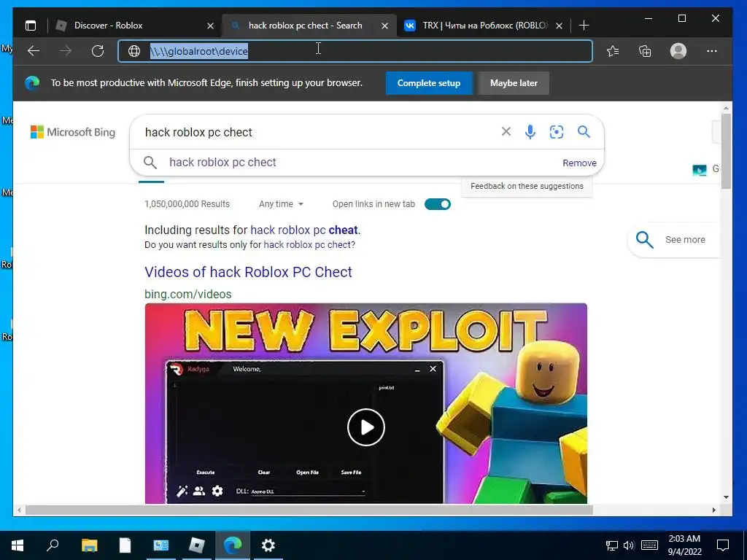Open hack roblox pc cheat corrected link
Viewport: 747px width, 560px height.
point(304,230)
